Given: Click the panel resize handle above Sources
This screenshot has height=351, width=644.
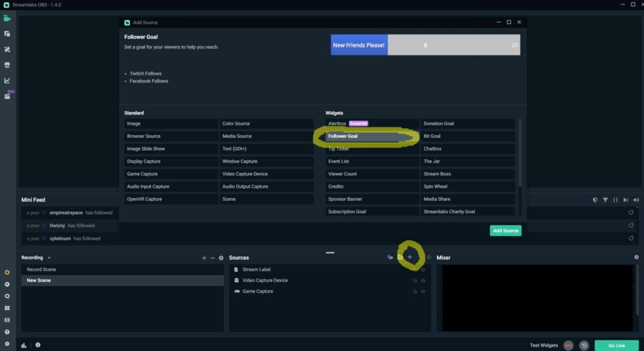Looking at the screenshot, I should click(330, 253).
